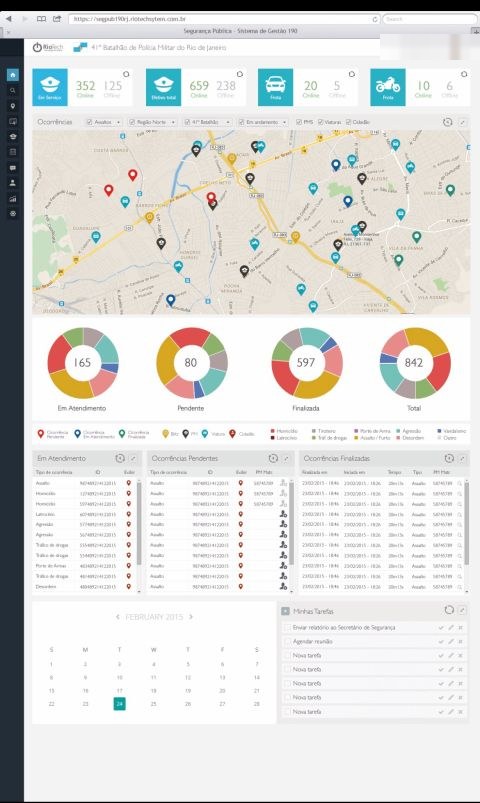The width and height of the screenshot is (480, 803).
Task: Open the Porte de Armas occurrence row
Action: coord(85,565)
